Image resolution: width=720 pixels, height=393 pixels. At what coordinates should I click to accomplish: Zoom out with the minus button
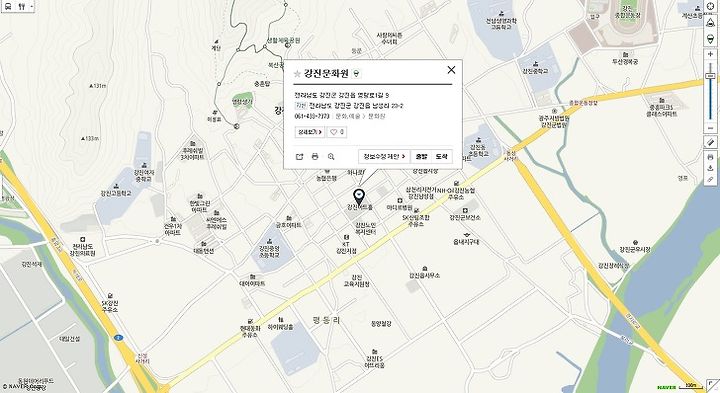pos(710,128)
